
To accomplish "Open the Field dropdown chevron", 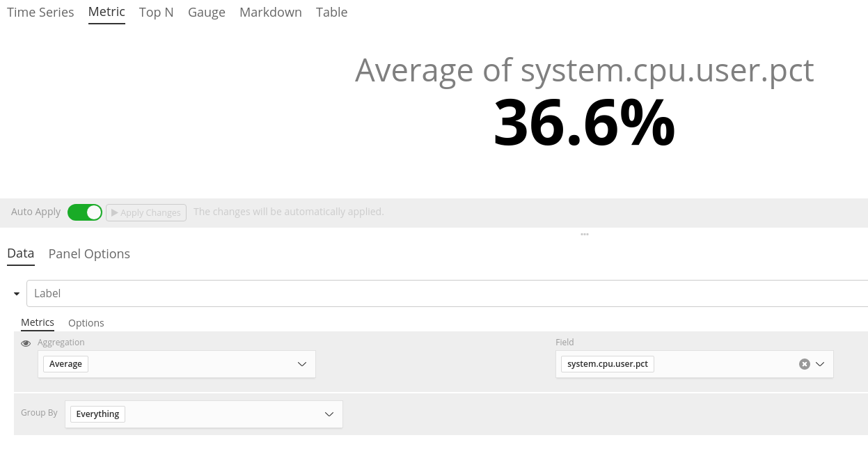I will point(821,363).
